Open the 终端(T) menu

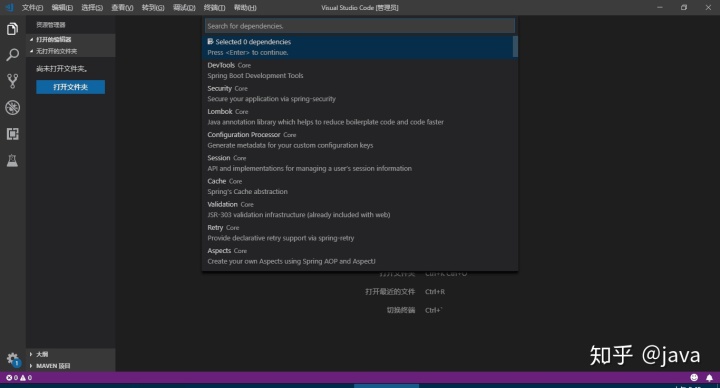[214, 7]
